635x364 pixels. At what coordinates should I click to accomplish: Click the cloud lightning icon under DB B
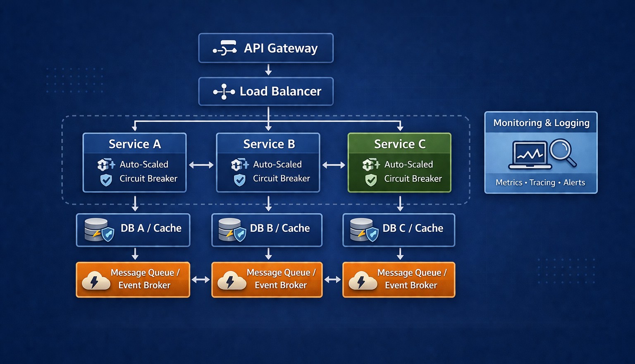[x=232, y=281]
